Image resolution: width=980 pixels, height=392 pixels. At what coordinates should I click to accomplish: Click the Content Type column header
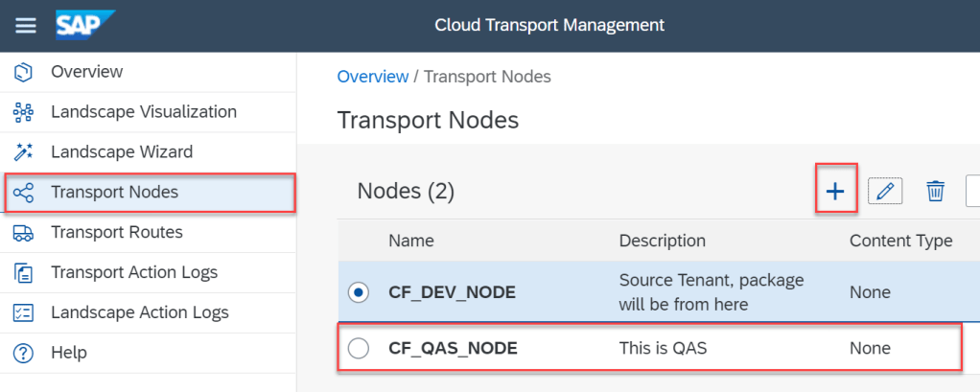pos(900,242)
